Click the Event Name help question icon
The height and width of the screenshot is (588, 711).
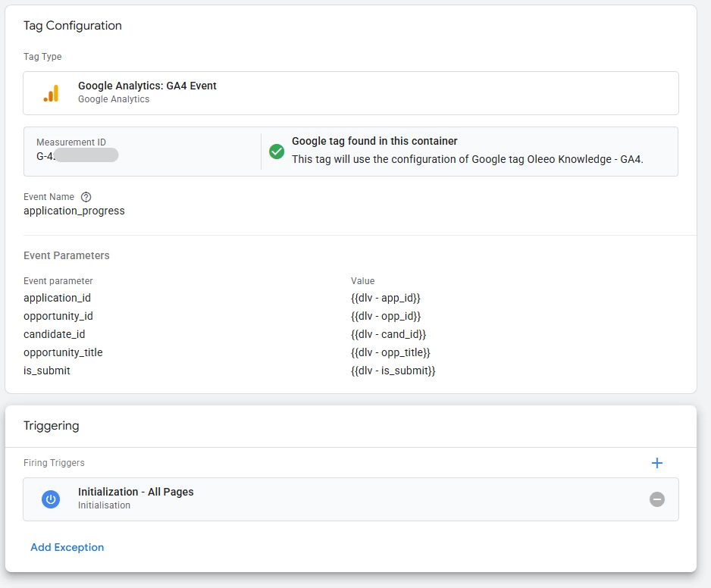coord(86,197)
